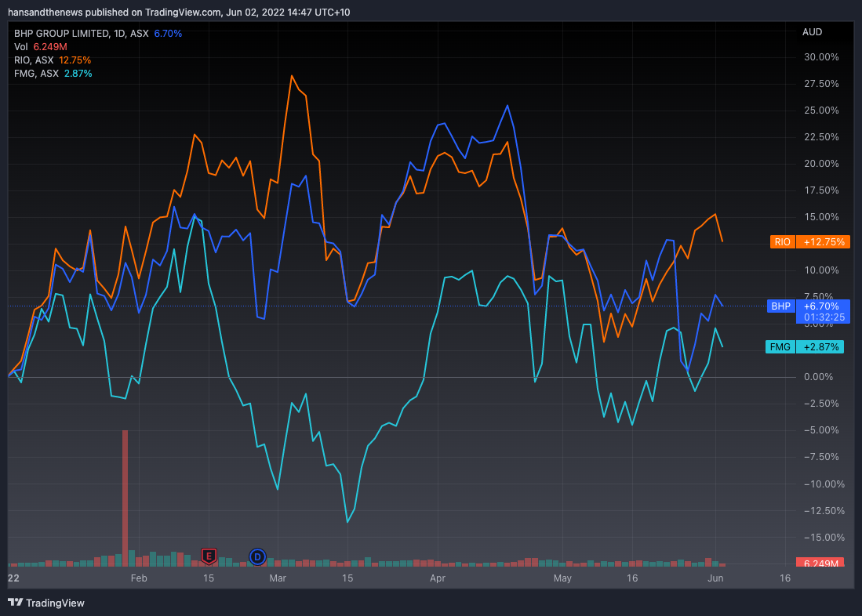This screenshot has height=616, width=862.
Task: Open the AUD currency selector
Action: [812, 32]
